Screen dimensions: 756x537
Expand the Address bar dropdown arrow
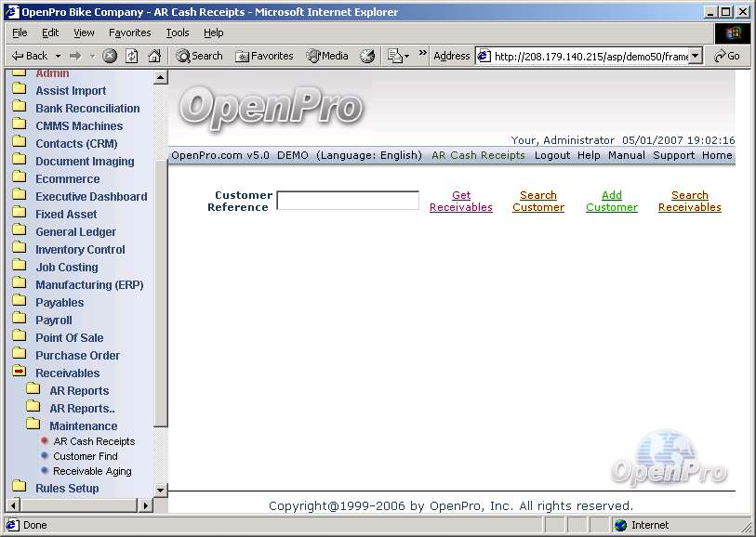pyautogui.click(x=695, y=57)
